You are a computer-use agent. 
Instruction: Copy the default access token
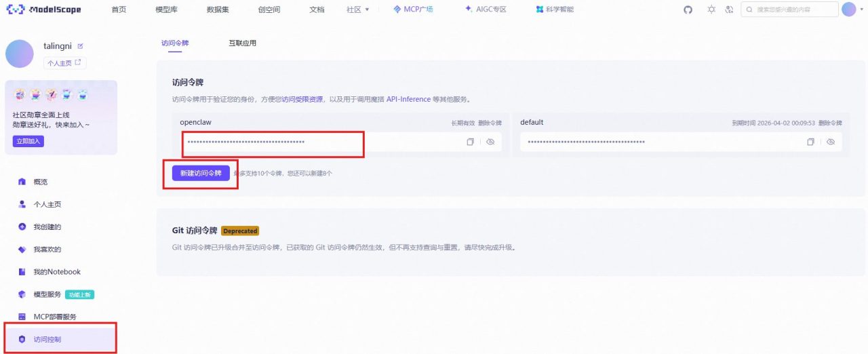point(810,142)
